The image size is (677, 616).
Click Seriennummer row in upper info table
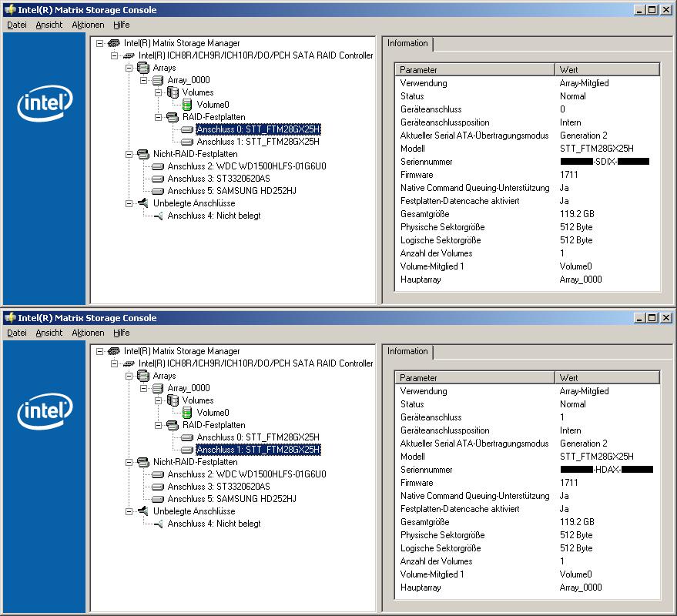[x=528, y=162]
